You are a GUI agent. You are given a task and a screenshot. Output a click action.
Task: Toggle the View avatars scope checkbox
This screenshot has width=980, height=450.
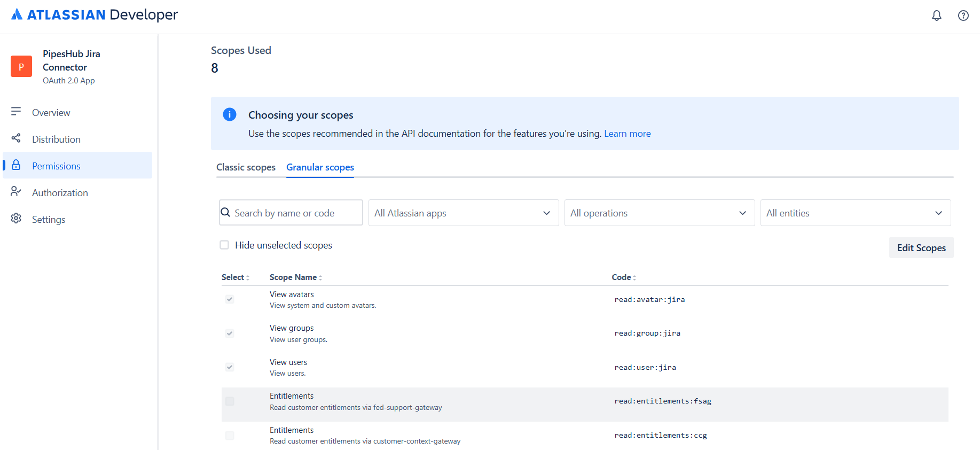[x=230, y=299]
